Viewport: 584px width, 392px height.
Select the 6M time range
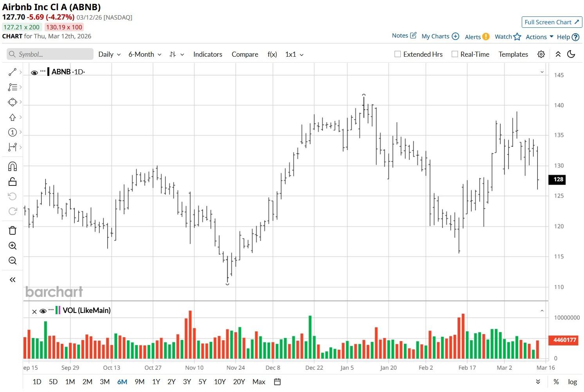pyautogui.click(x=122, y=382)
